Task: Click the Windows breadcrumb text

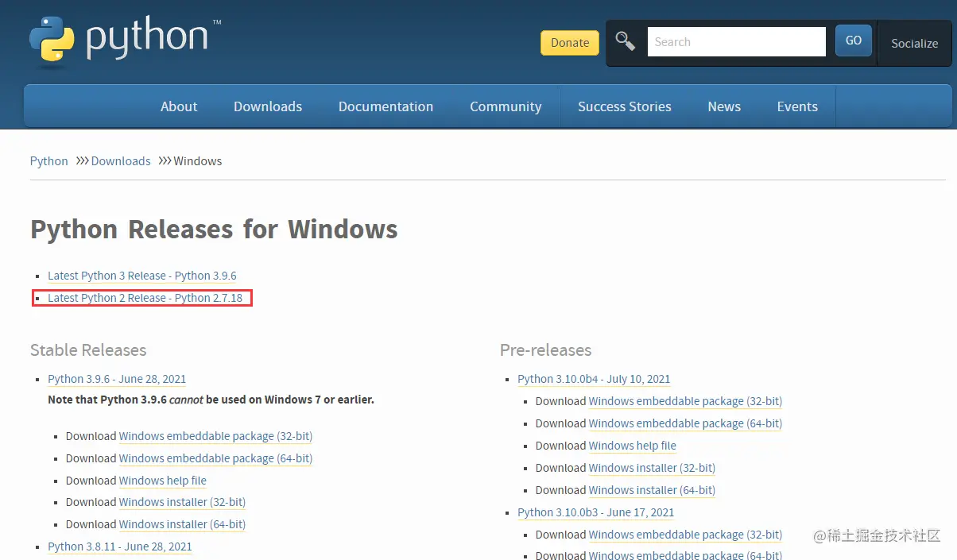Action: click(198, 161)
